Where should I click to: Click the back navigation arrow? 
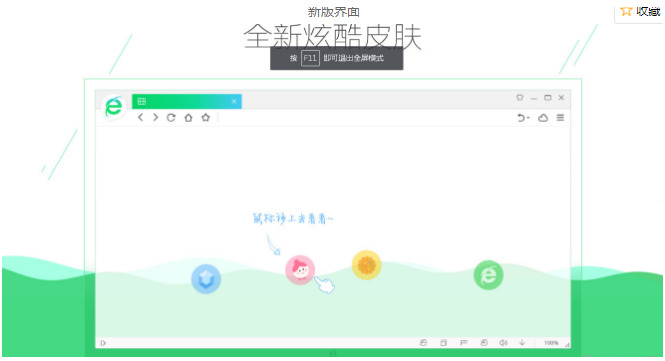pos(140,118)
